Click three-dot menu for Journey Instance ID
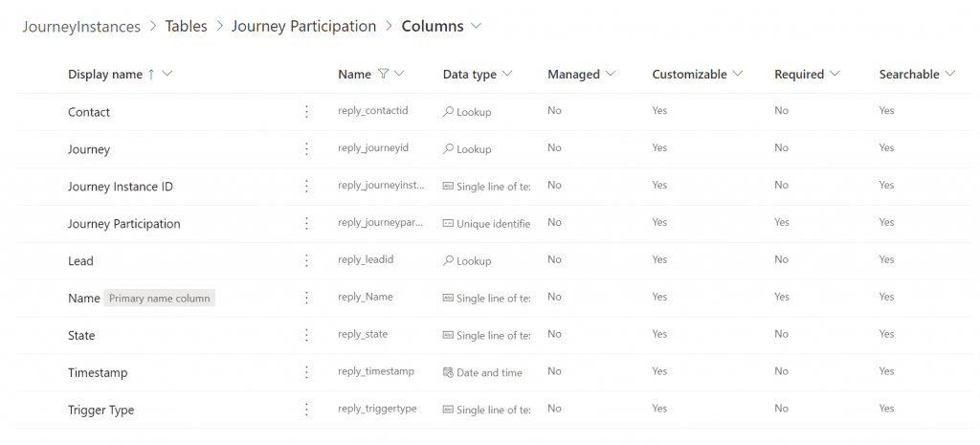The height and width of the screenshot is (445, 980). tap(306, 187)
